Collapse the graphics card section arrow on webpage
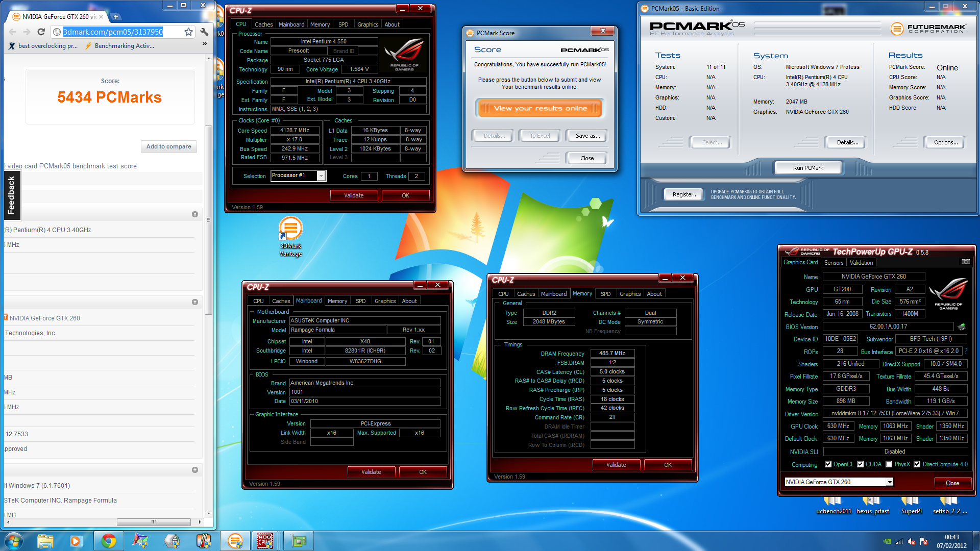The height and width of the screenshot is (551, 980). click(x=195, y=302)
